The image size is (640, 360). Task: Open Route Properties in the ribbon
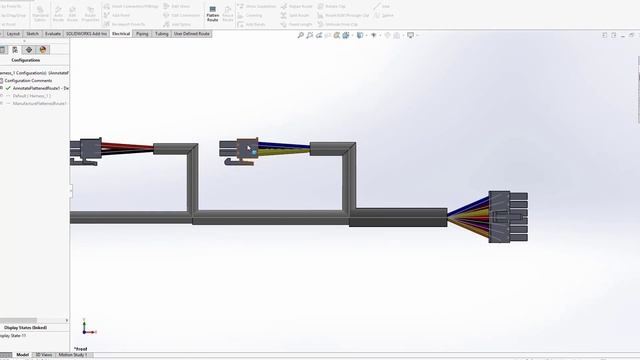click(90, 14)
